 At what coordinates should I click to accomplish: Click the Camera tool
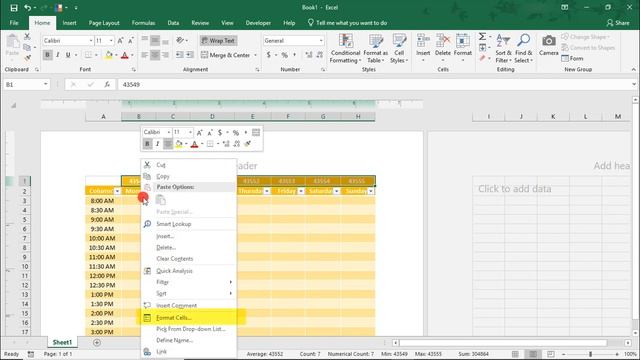pos(549,45)
